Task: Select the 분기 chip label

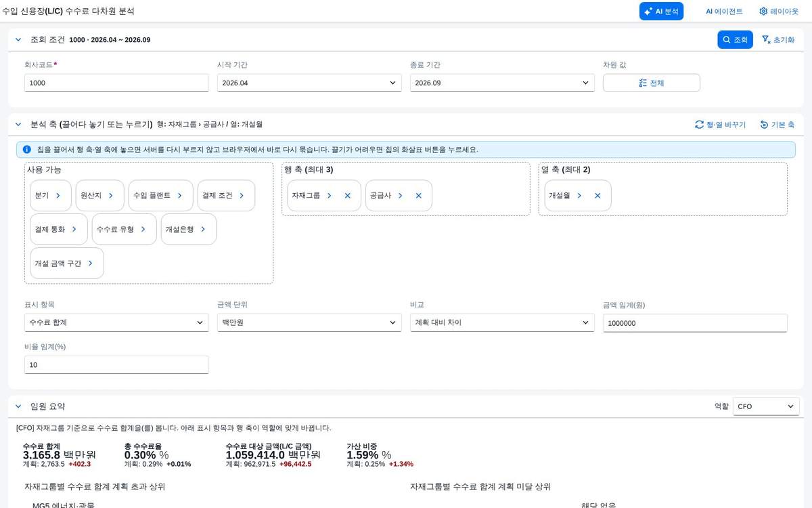Action: [42, 195]
